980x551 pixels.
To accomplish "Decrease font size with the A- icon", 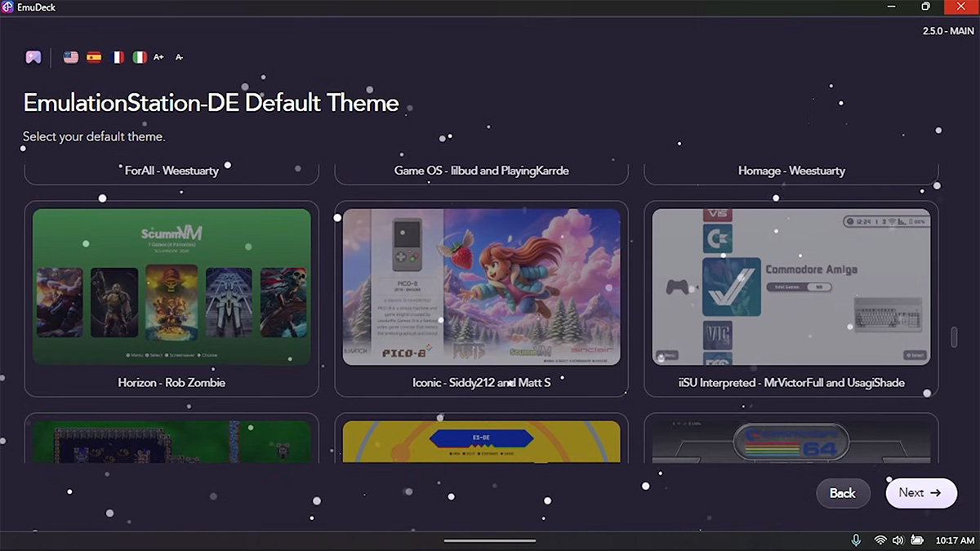I will point(178,56).
